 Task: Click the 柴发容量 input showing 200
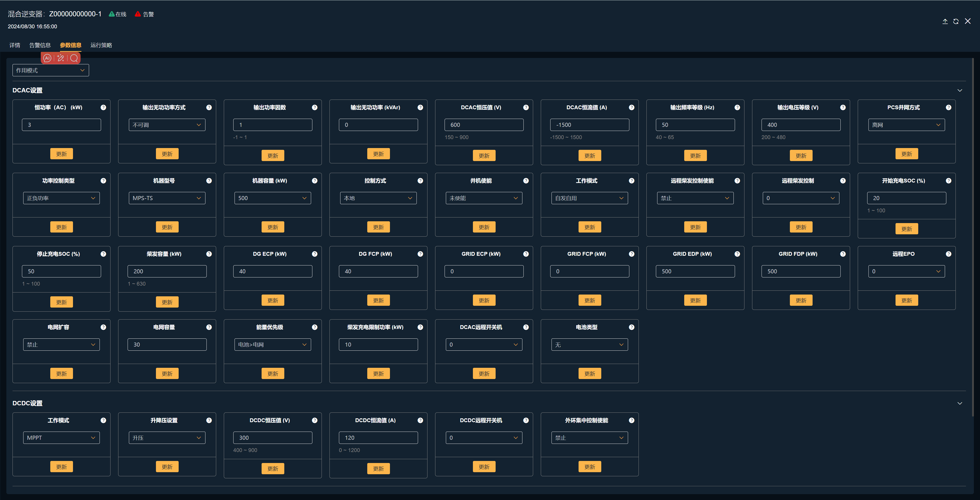(167, 271)
